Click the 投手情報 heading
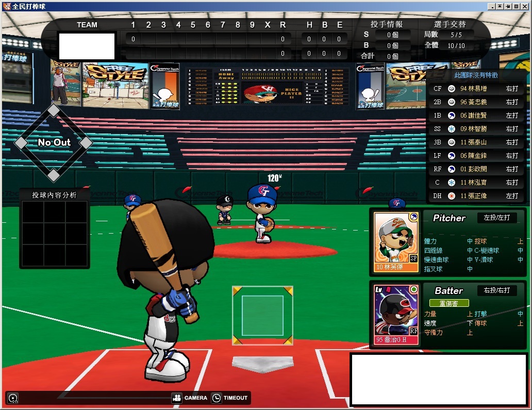The height and width of the screenshot is (410, 532). coord(387,24)
